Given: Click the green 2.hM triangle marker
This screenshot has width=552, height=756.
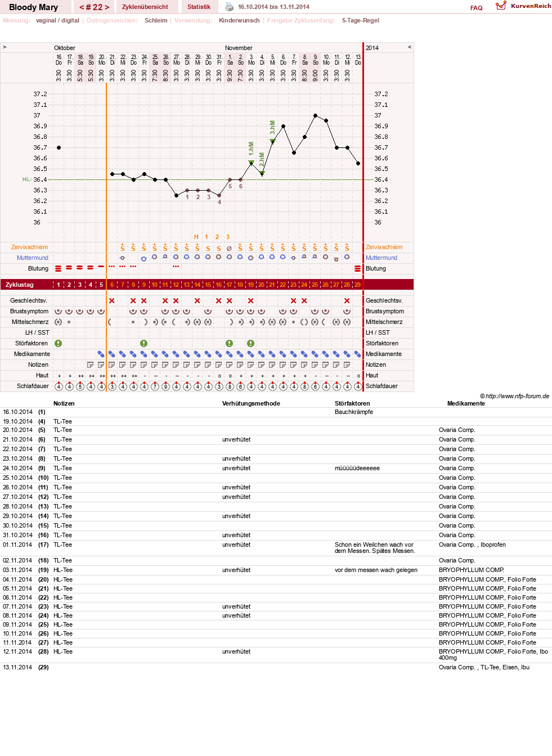Looking at the screenshot, I should (x=262, y=174).
